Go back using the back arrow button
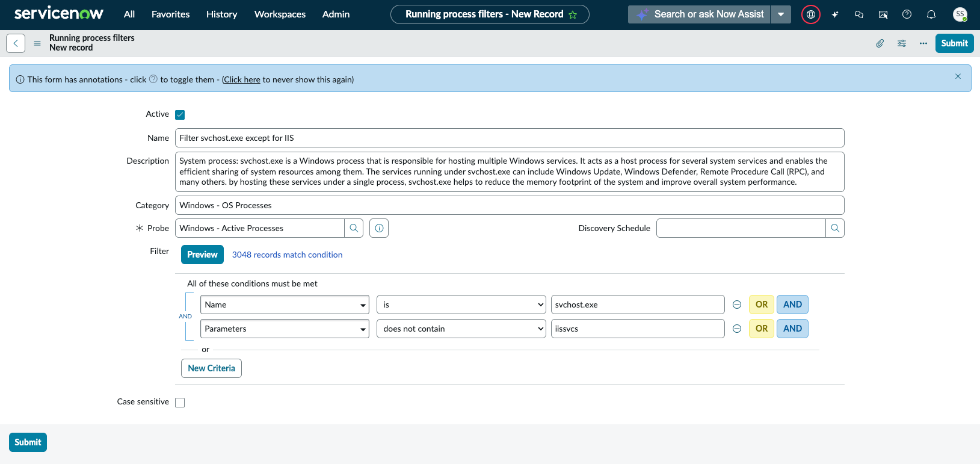The height and width of the screenshot is (464, 980). pos(16,43)
